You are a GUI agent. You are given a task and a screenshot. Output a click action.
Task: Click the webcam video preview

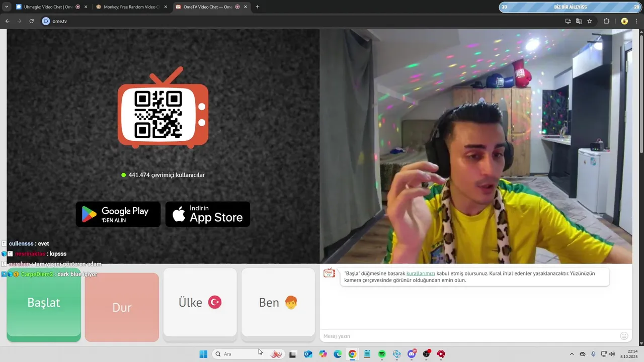click(x=476, y=146)
